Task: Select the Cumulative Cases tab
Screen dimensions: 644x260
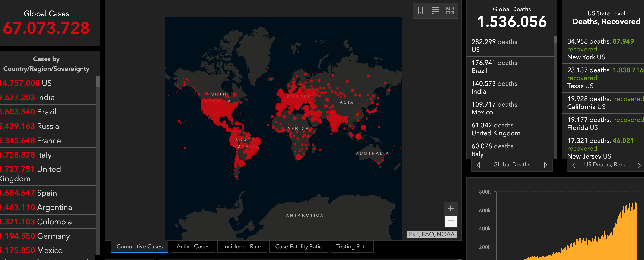Action: tap(140, 247)
